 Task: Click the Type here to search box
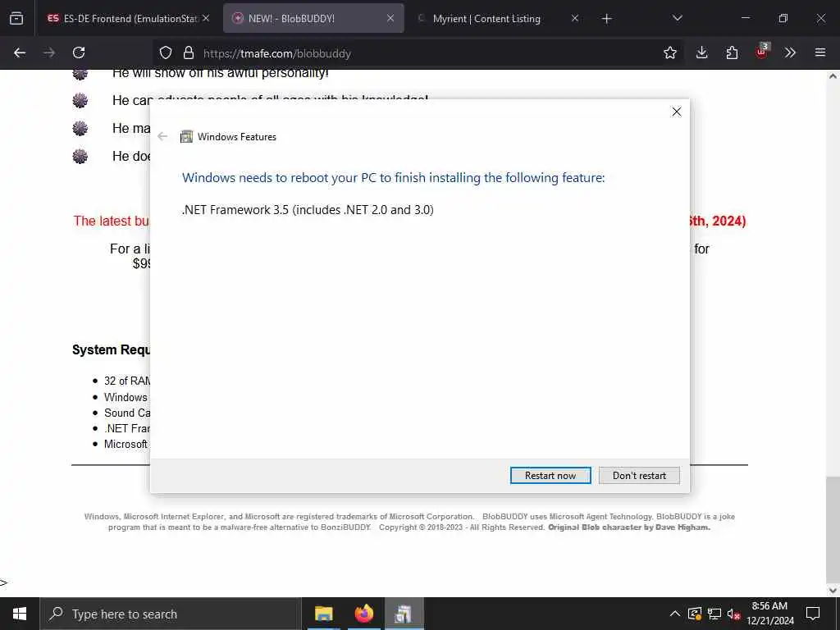point(171,614)
